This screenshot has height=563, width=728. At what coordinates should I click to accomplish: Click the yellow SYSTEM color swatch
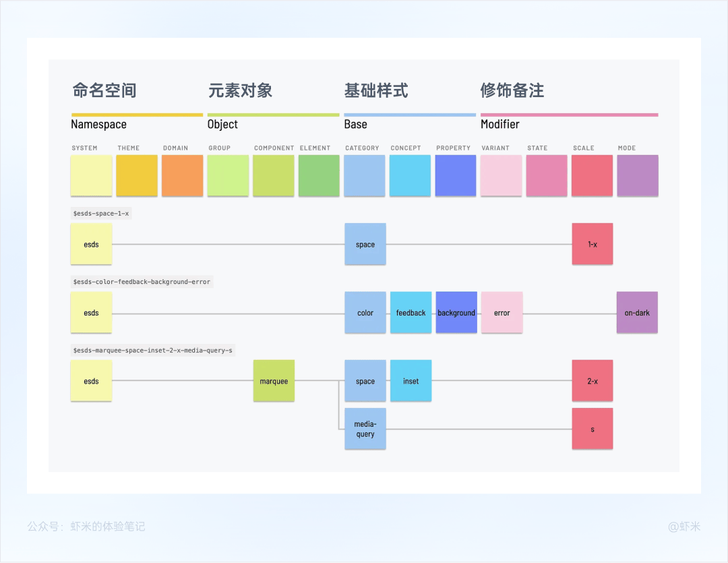(91, 175)
